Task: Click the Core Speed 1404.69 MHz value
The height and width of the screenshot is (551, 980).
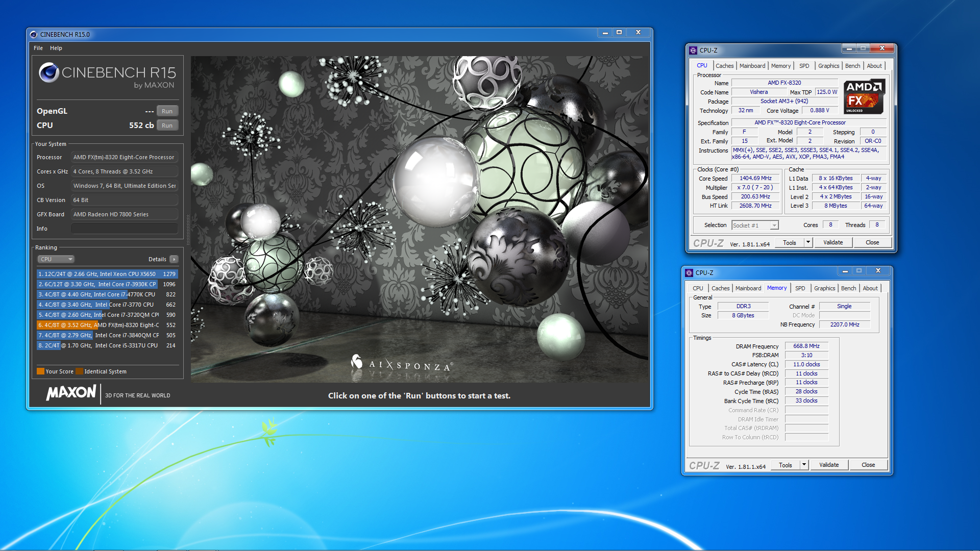Action: tap(755, 178)
